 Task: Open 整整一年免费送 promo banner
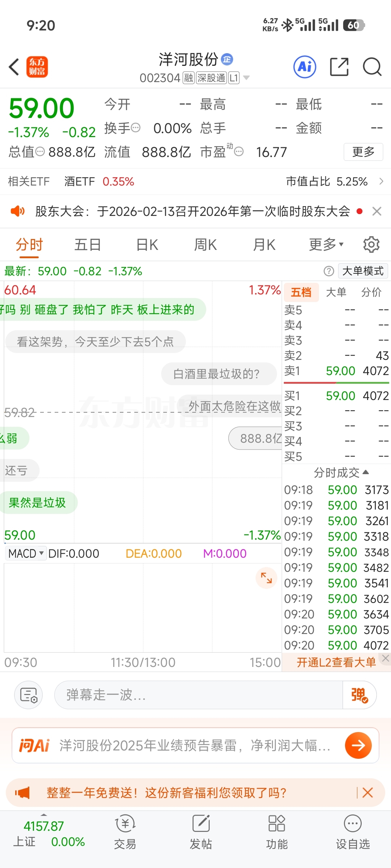coord(167,793)
